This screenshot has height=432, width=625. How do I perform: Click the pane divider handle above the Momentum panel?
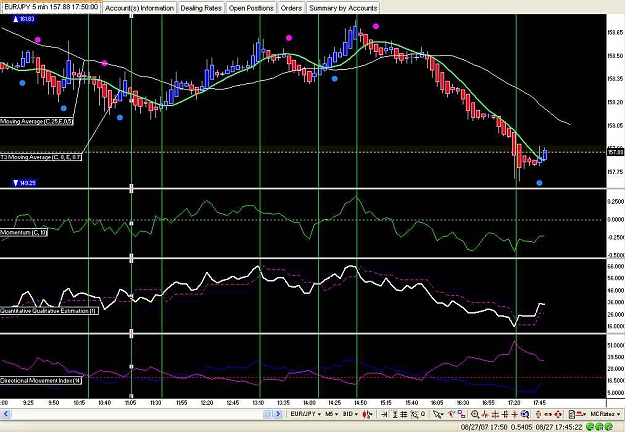coord(131,188)
